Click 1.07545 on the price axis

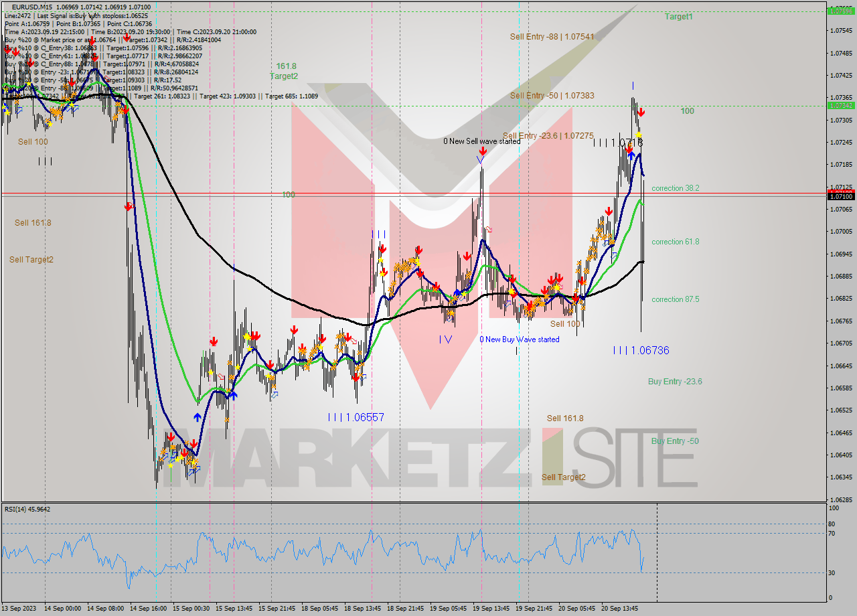click(841, 31)
